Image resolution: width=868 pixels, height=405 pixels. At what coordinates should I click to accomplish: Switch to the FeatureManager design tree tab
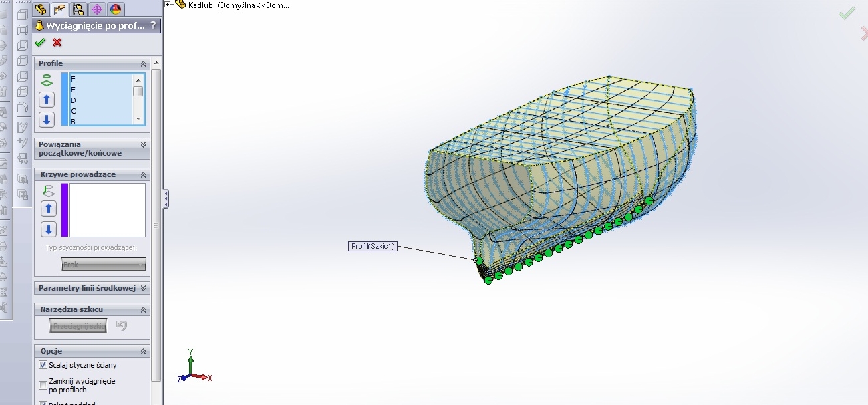pyautogui.click(x=41, y=9)
